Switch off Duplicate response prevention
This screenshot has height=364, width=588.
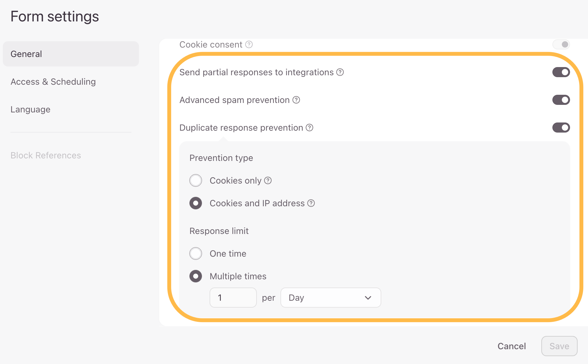[x=561, y=128]
